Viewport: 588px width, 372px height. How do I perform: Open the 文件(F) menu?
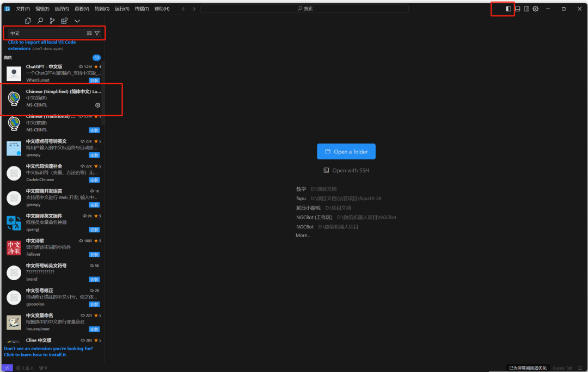coord(23,9)
